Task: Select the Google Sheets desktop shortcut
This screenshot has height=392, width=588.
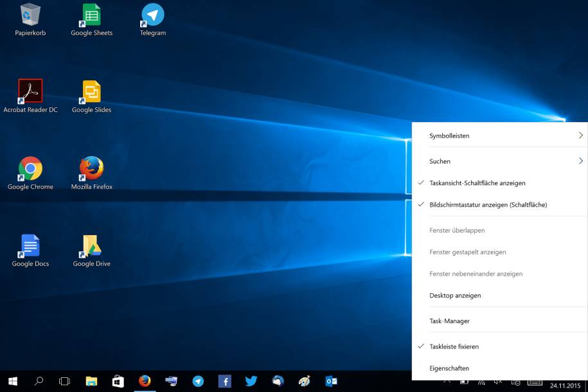Action: pyautogui.click(x=91, y=19)
